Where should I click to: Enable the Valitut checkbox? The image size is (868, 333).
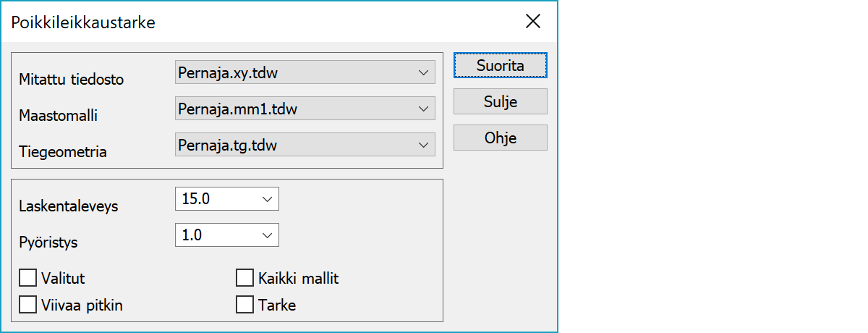coord(28,278)
